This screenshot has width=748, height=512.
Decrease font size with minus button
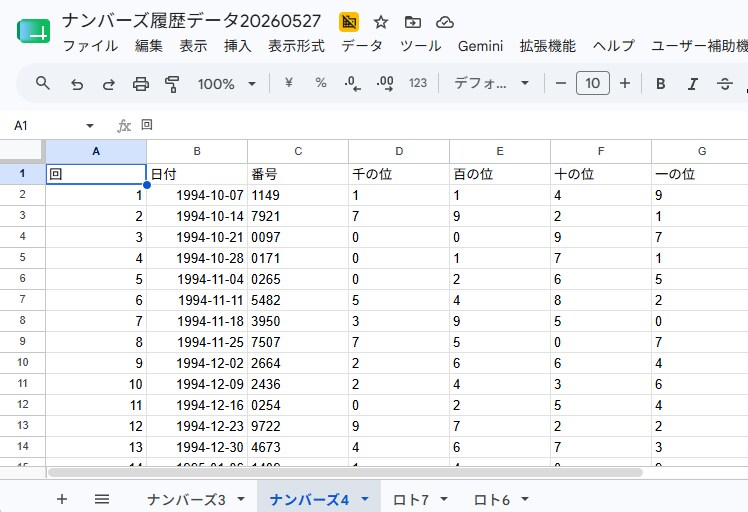coord(561,84)
